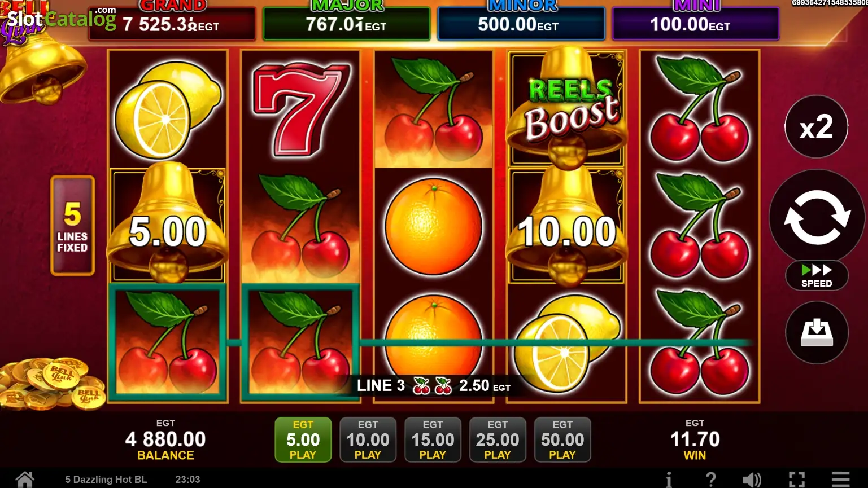The width and height of the screenshot is (868, 488).
Task: Go to the home lobby icon
Action: point(24,480)
